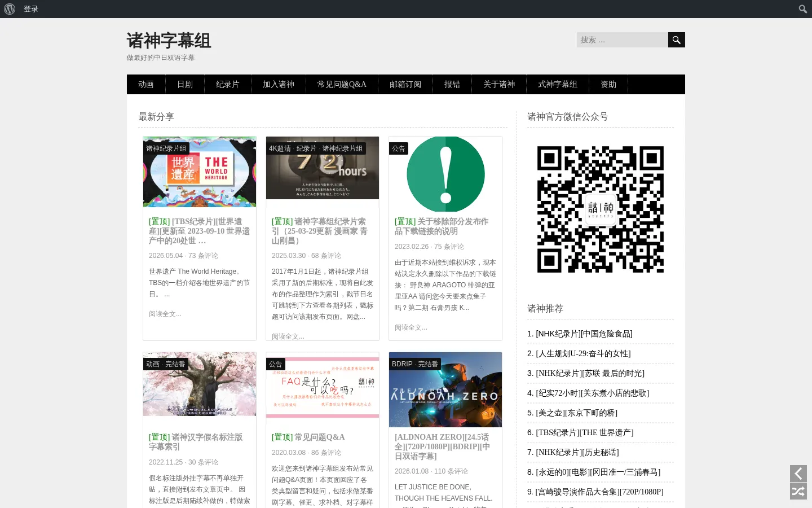Open post title 关于移除部分发布作品下载链接的说明
Screen dimensions: 812x508
pyautogui.click(x=442, y=226)
